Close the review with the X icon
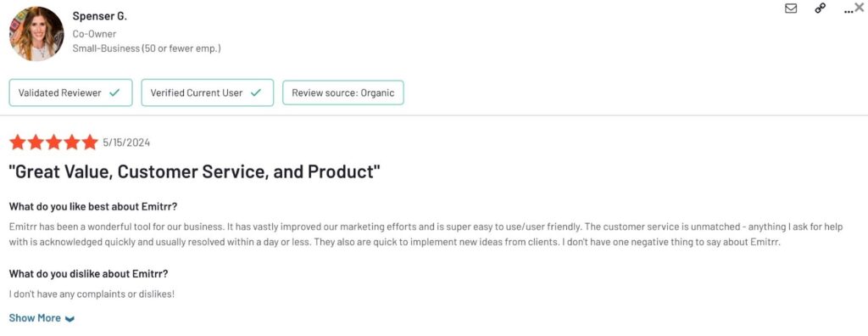Screen dimensions: 868x336 click(x=860, y=7)
